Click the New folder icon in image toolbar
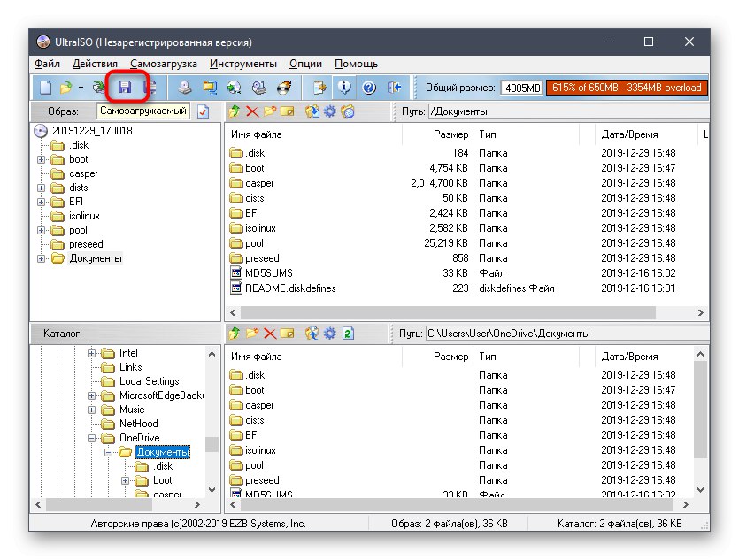Viewport: 739px width, 560px height. pyautogui.click(x=270, y=111)
